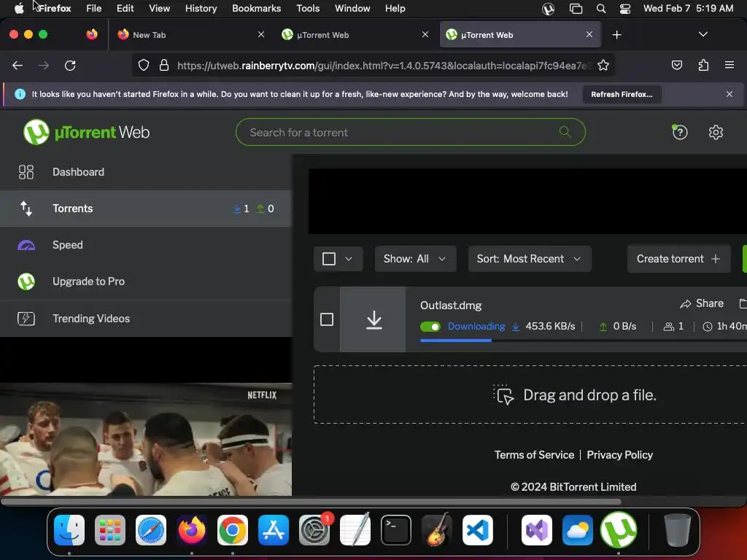747x560 pixels.
Task: Open the Speed sidebar section
Action: [146, 245]
